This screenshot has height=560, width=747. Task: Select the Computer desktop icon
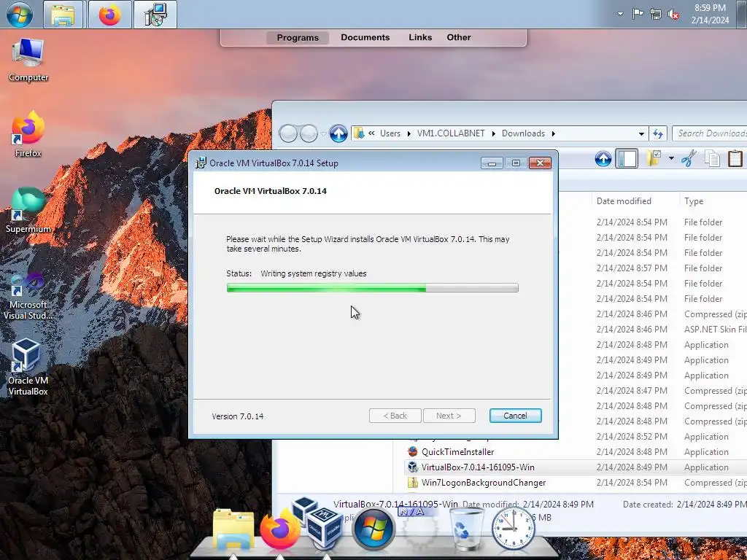(28, 61)
